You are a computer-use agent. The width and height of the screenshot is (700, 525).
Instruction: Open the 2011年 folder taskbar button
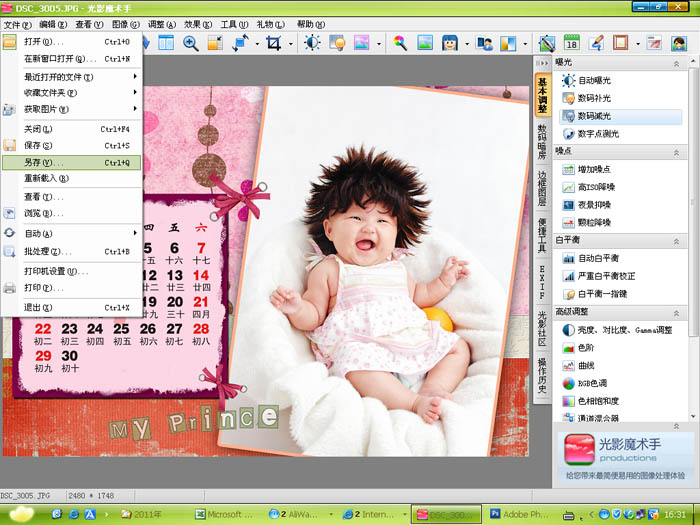pos(142,514)
